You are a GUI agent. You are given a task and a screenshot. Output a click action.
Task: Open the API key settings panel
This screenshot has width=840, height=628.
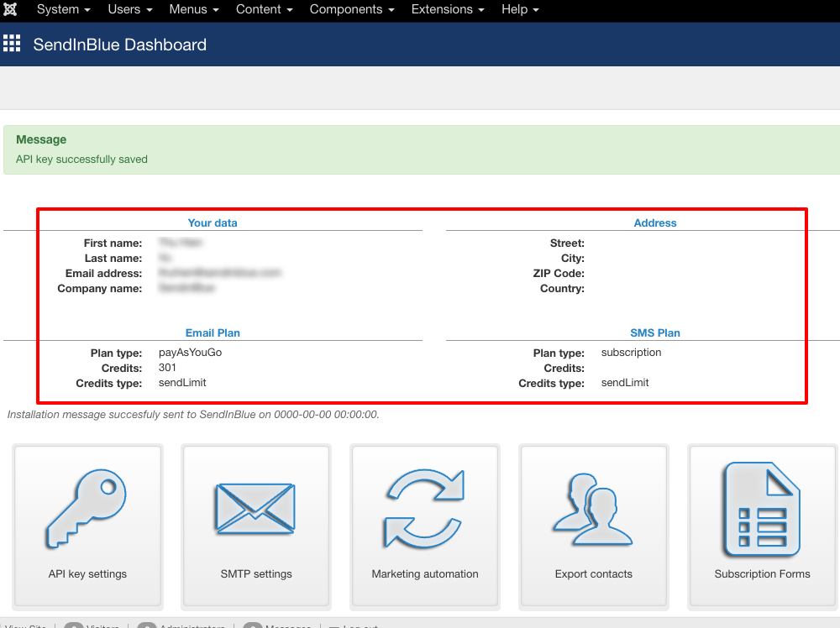(x=87, y=526)
